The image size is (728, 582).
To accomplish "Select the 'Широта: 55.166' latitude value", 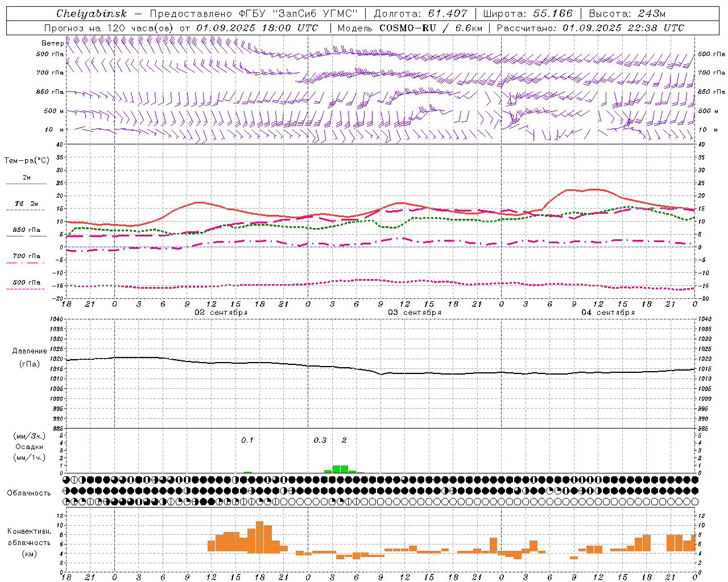I will tap(527, 14).
